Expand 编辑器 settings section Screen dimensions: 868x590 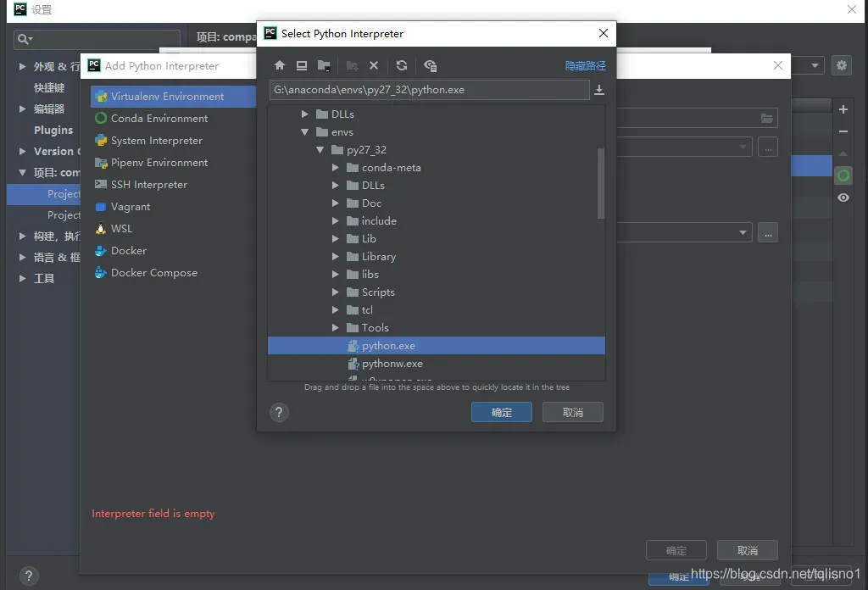(x=22, y=109)
